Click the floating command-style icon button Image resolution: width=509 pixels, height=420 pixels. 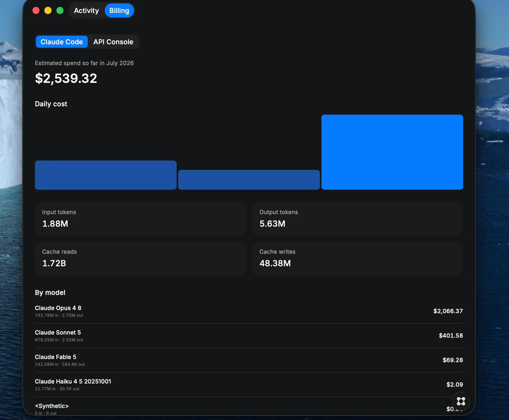click(461, 401)
